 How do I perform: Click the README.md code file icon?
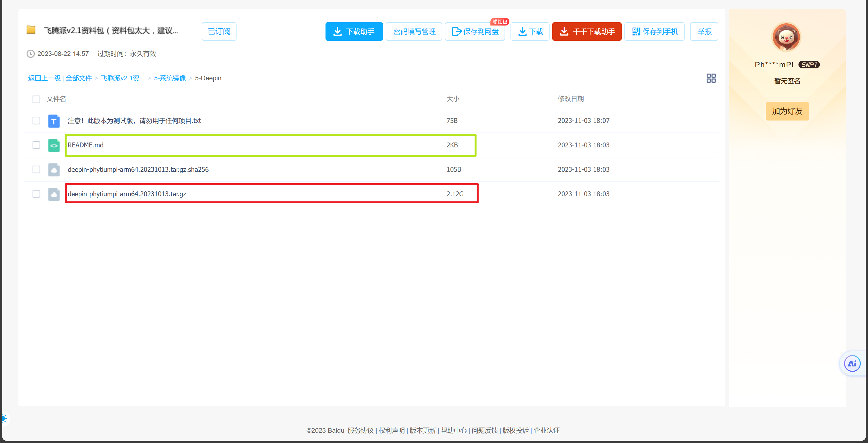(x=54, y=145)
